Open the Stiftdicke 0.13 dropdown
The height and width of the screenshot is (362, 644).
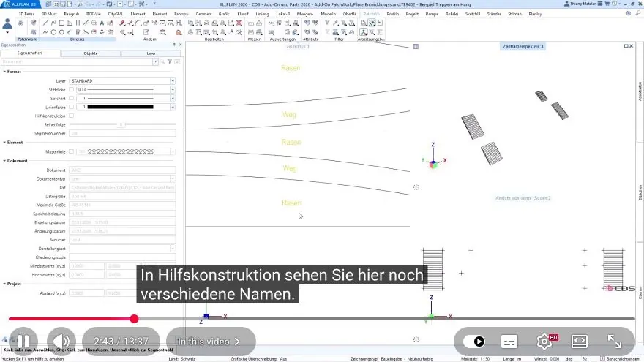click(173, 89)
